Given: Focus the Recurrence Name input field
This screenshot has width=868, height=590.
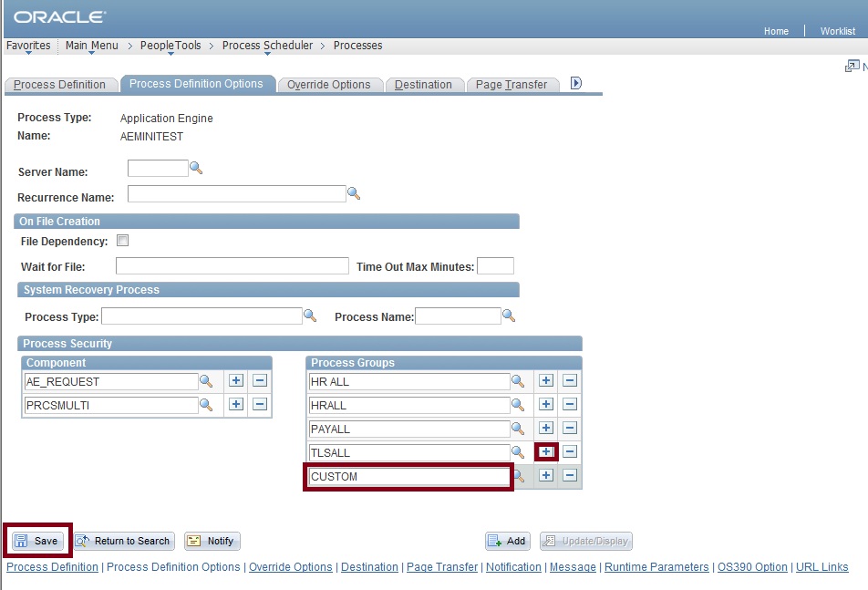Looking at the screenshot, I should (x=237, y=193).
